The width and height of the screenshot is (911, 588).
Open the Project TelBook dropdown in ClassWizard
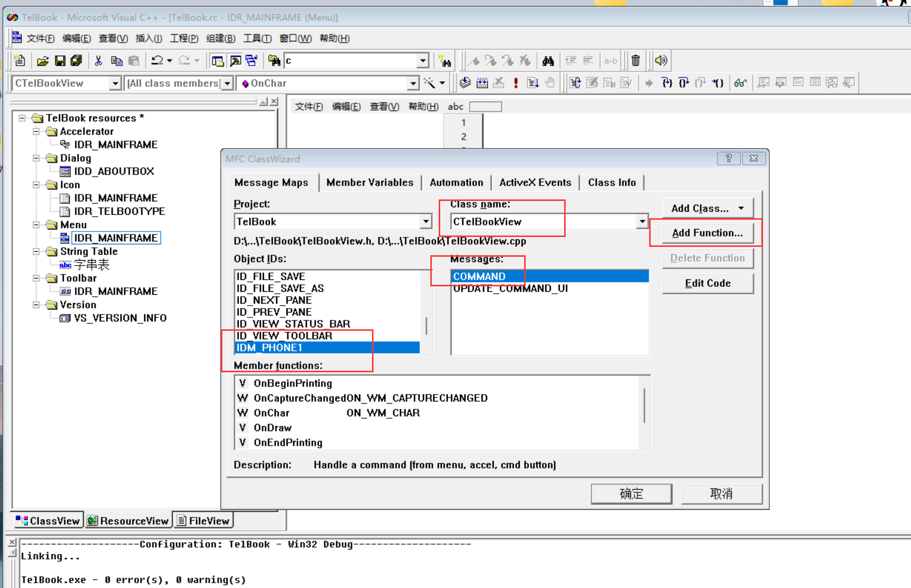coord(426,222)
